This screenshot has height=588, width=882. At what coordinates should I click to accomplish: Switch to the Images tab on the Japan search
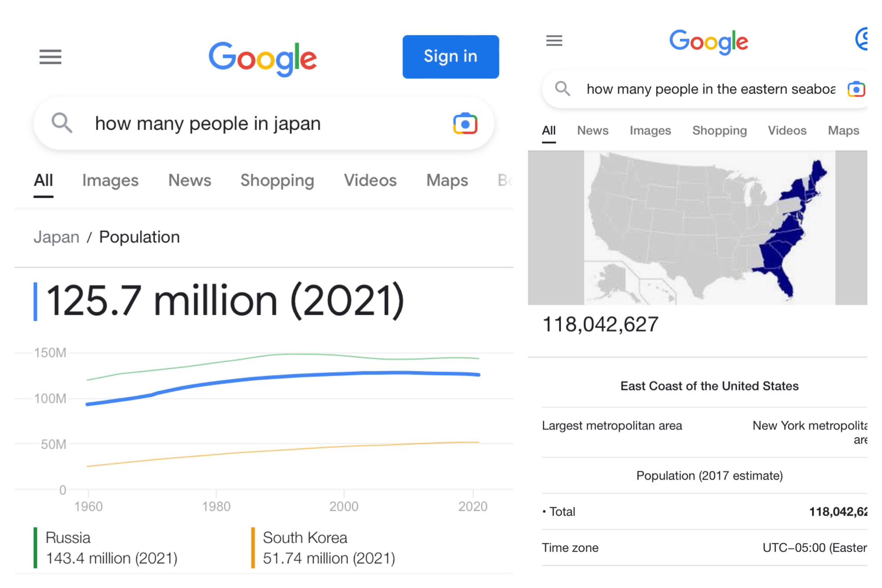coord(110,181)
